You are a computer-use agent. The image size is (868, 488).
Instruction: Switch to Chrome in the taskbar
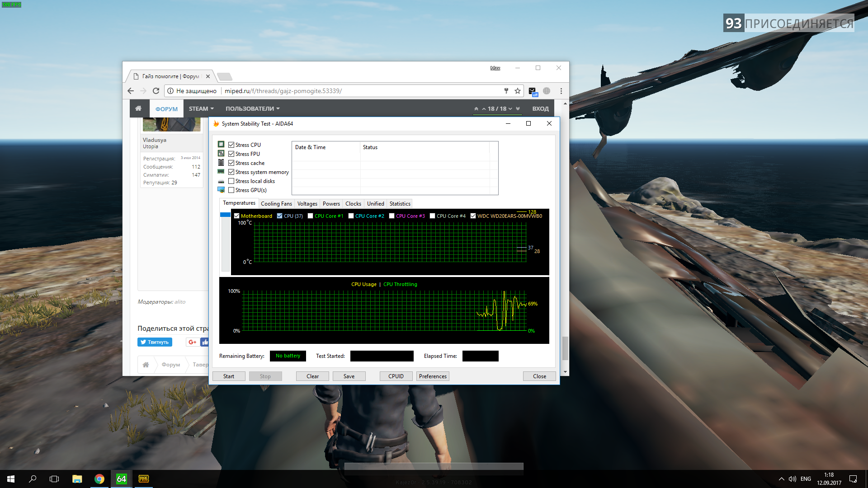pyautogui.click(x=99, y=479)
